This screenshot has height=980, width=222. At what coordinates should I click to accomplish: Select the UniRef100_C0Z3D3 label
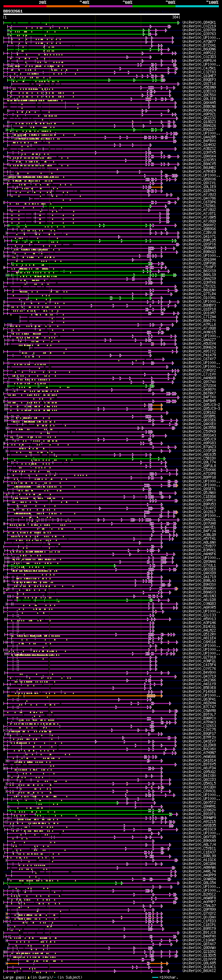click(x=199, y=57)
